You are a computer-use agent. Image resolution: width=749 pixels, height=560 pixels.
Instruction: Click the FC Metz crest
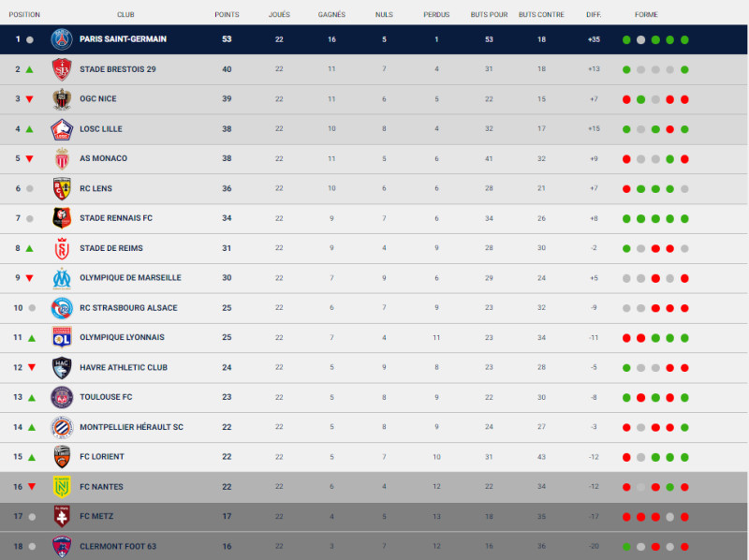62,517
